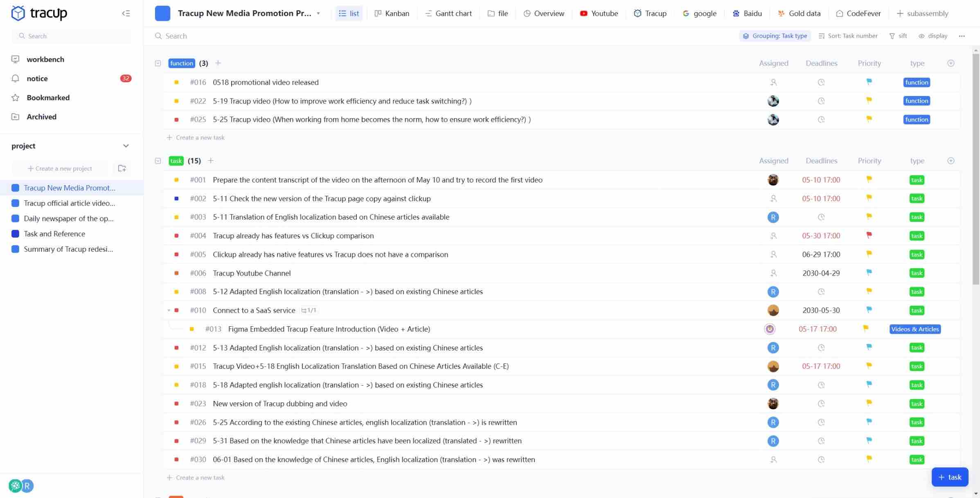Click the plus icon next to task (15) group

[x=211, y=161]
